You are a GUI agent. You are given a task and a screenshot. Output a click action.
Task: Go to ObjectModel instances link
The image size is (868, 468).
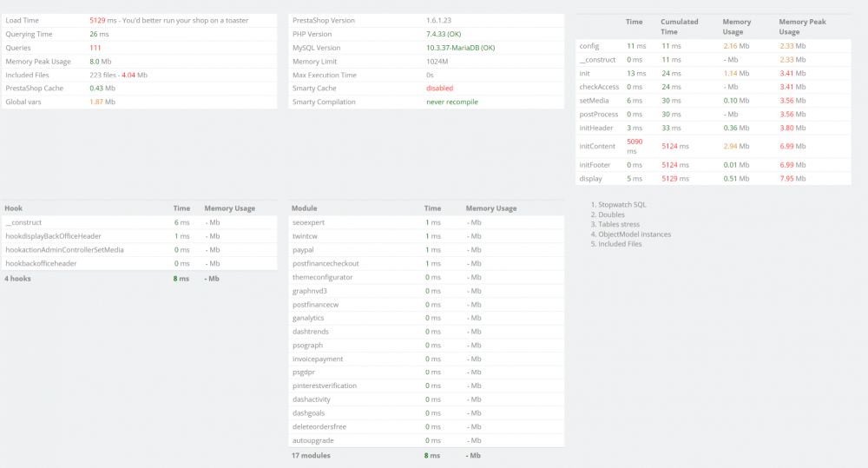coord(635,234)
